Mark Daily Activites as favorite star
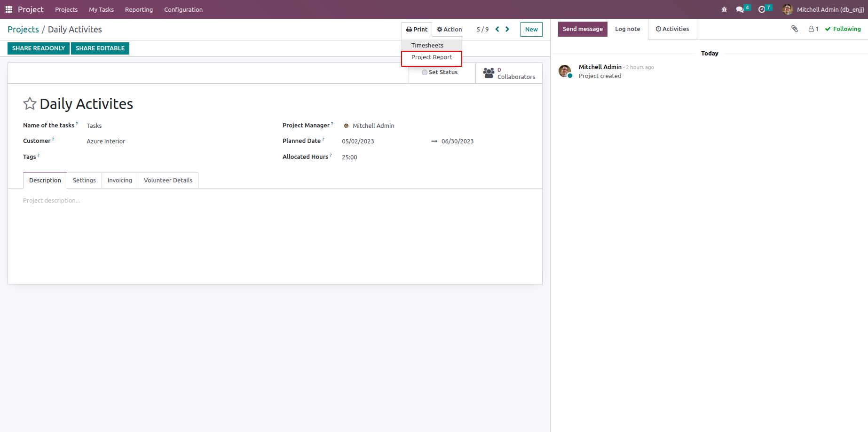This screenshot has width=868, height=432. (30, 103)
